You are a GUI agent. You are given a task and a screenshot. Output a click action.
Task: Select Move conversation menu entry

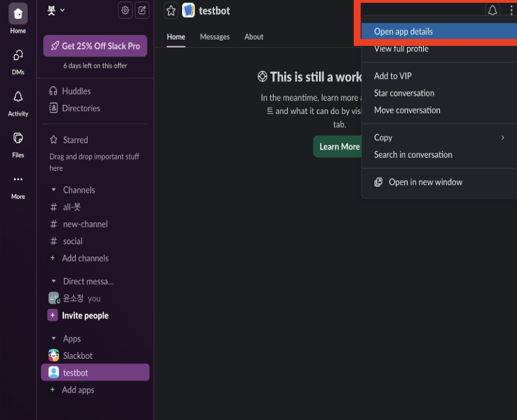pyautogui.click(x=439, y=110)
